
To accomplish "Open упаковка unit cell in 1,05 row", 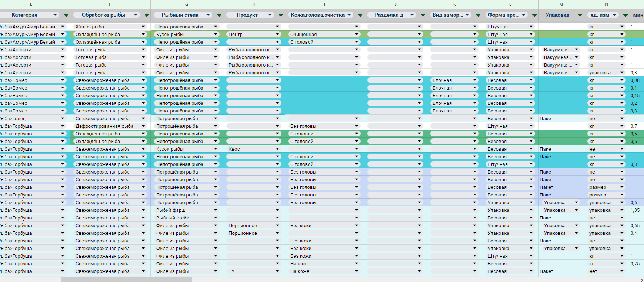I will (607, 210).
